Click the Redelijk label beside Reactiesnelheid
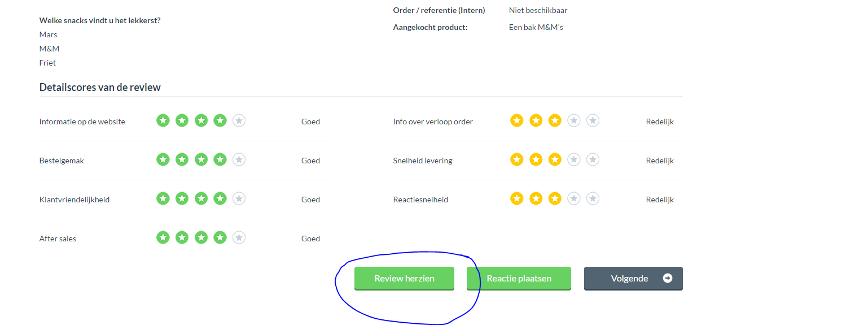 660,200
